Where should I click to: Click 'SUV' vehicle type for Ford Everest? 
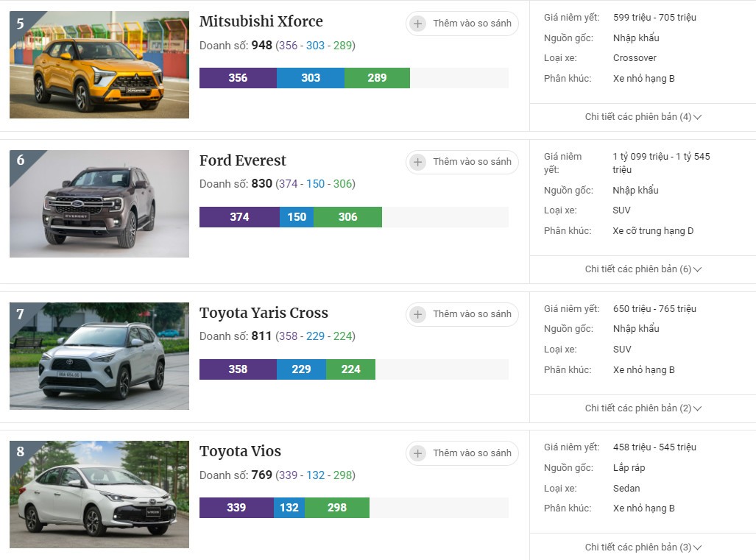click(622, 210)
